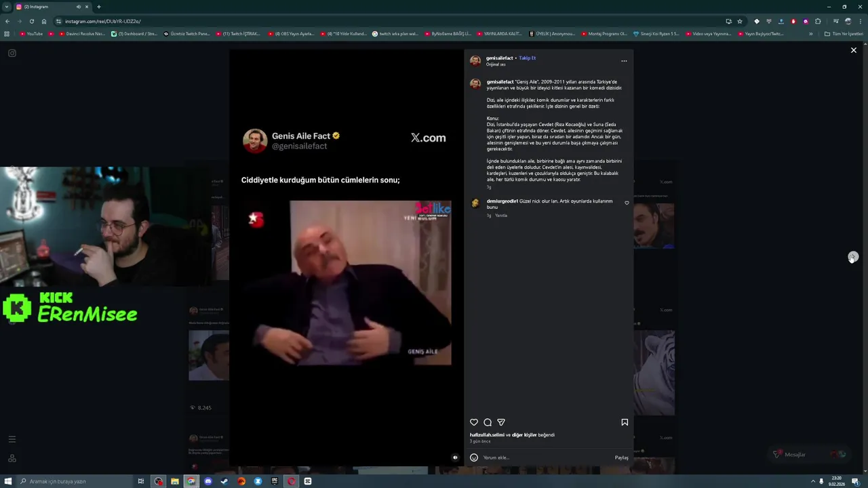Open the browser home page icon
The width and height of the screenshot is (868, 488).
pyautogui.click(x=44, y=21)
